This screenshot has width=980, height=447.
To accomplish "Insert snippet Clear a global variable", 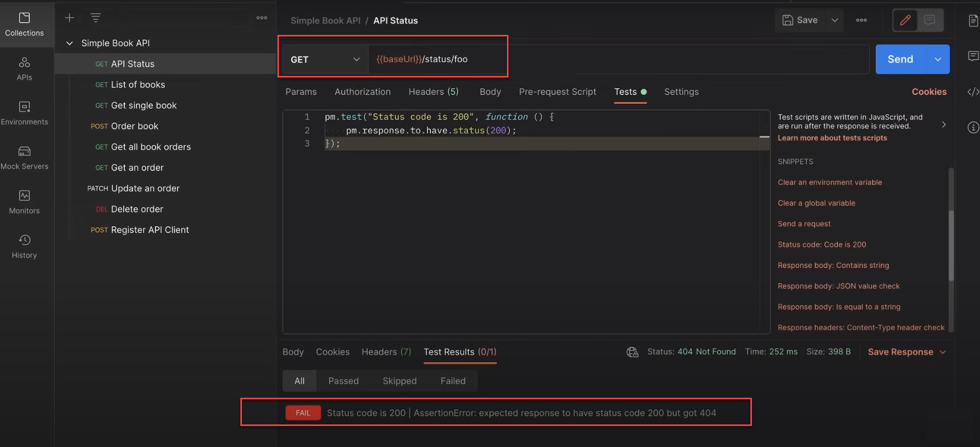I will click(x=816, y=203).
